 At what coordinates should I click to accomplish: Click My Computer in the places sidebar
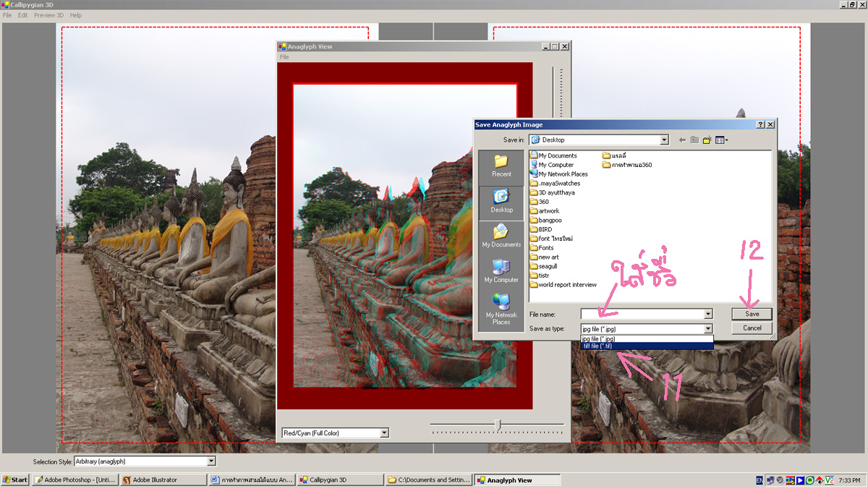(501, 271)
